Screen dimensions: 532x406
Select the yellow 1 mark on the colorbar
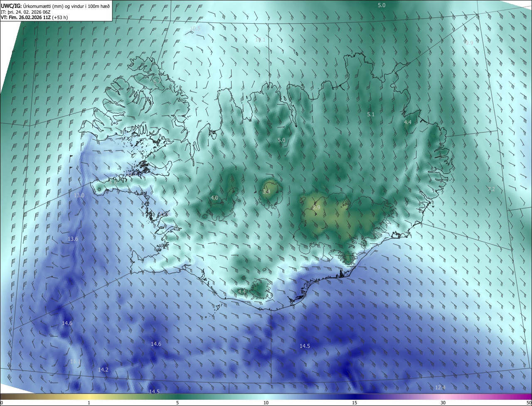point(89,403)
